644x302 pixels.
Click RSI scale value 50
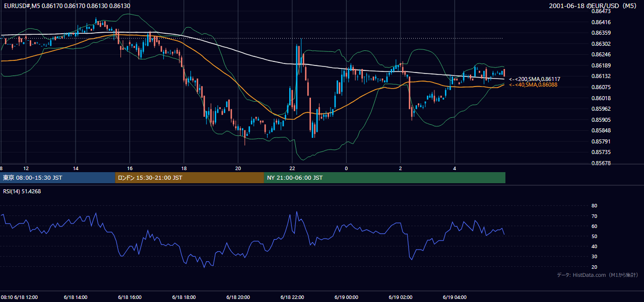[594, 236]
